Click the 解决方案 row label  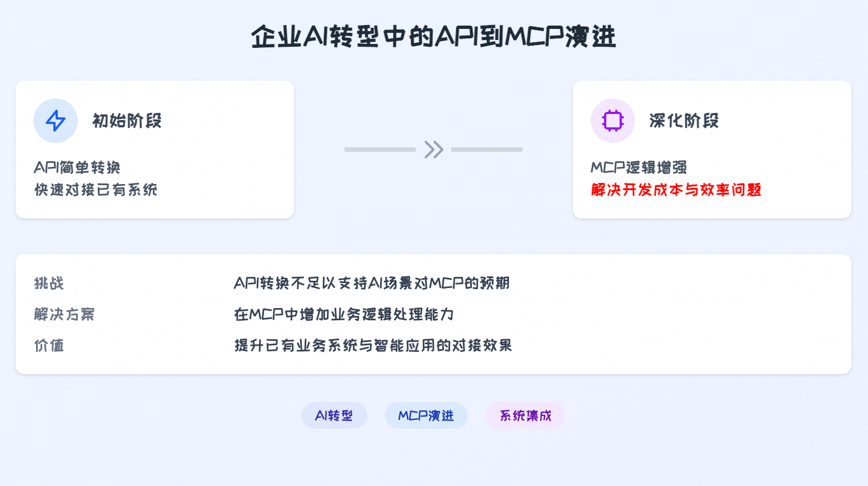[x=64, y=315]
